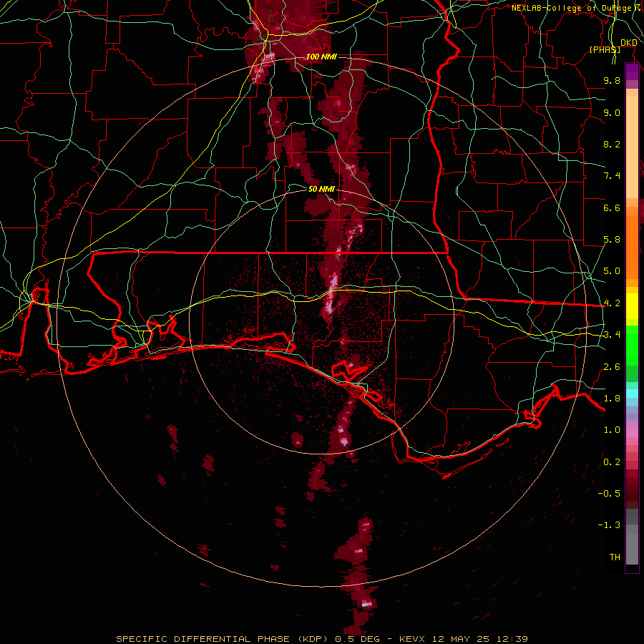Select the DKD product label
The image size is (644, 644).
click(x=629, y=43)
